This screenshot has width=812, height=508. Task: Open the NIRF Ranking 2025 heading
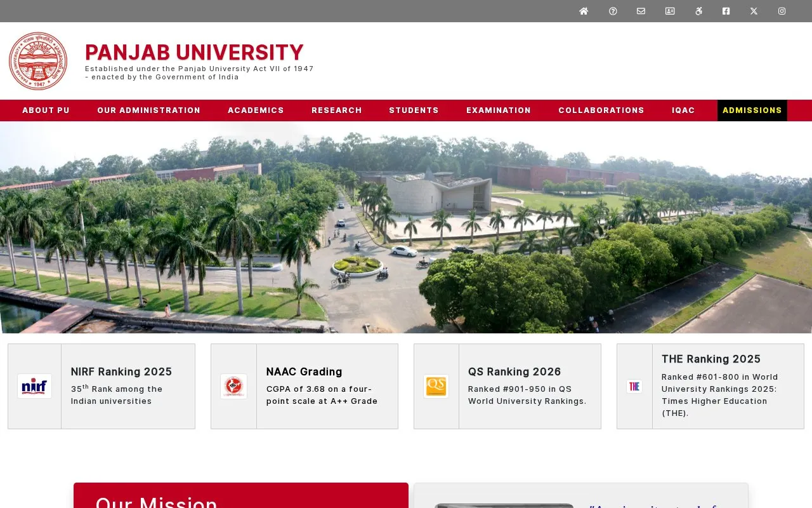point(121,371)
